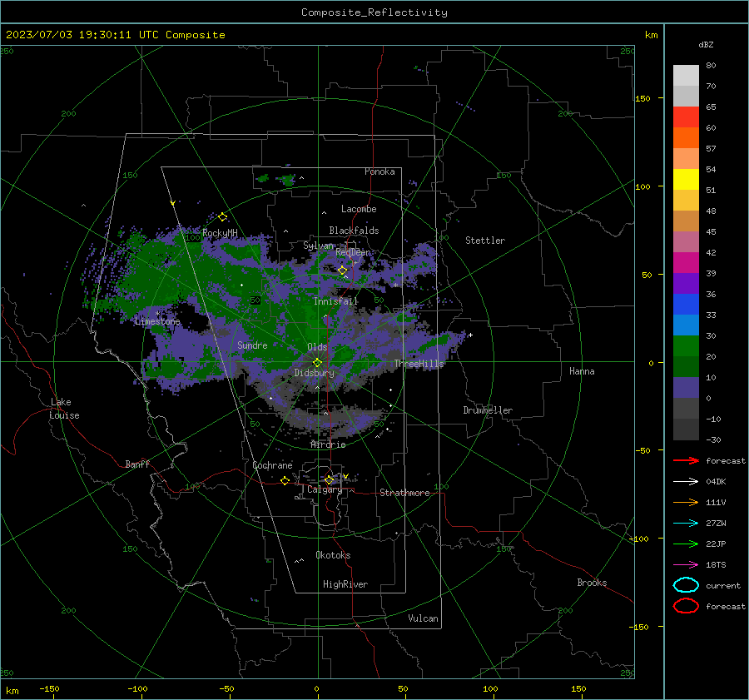Click the 'Innisfail' map label

tap(335, 301)
